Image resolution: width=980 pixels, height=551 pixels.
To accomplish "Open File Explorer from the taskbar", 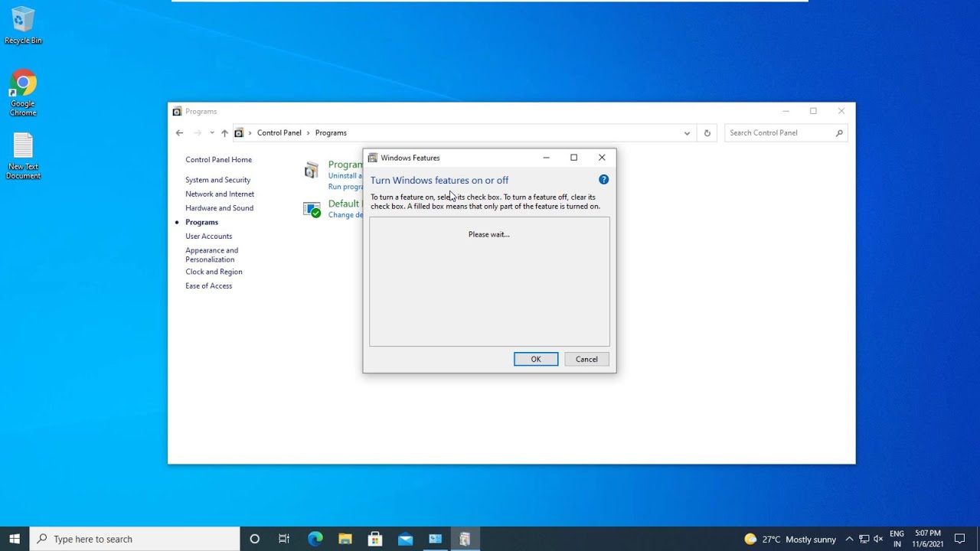I will [x=345, y=539].
